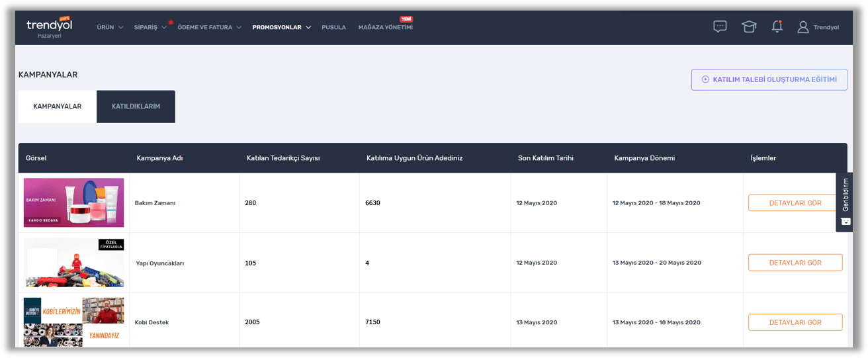
Task: Click KATILIM TALEBİ OLUŞTURMA EĞİTİMİ button
Action: click(x=769, y=79)
